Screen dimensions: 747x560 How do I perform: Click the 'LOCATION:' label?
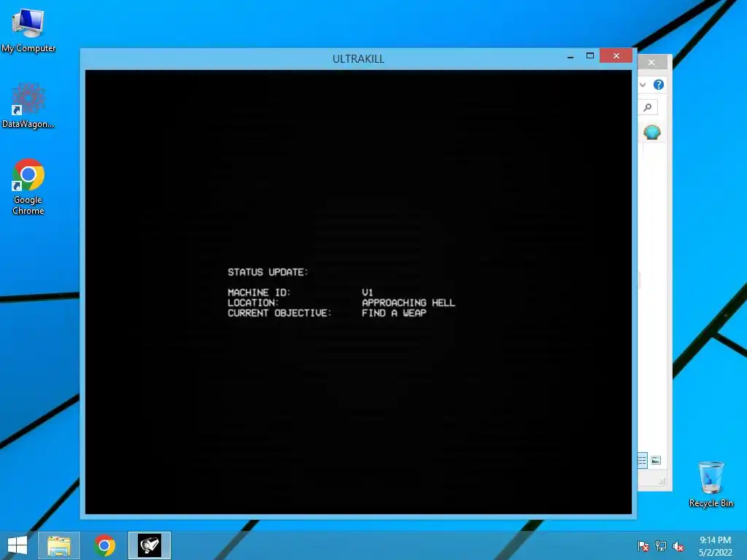[x=253, y=303]
